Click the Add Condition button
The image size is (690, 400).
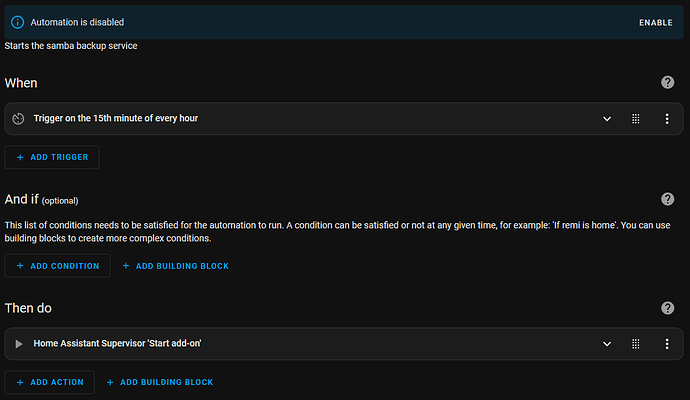pyautogui.click(x=58, y=266)
